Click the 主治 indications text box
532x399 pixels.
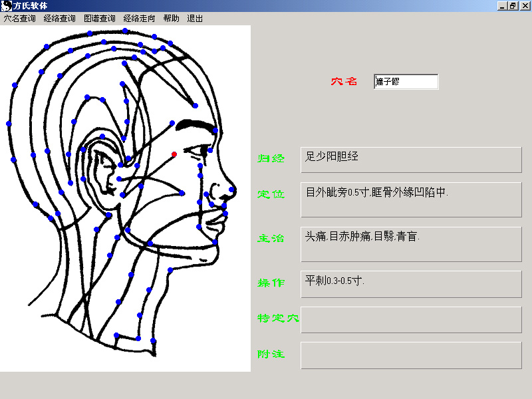pos(411,244)
